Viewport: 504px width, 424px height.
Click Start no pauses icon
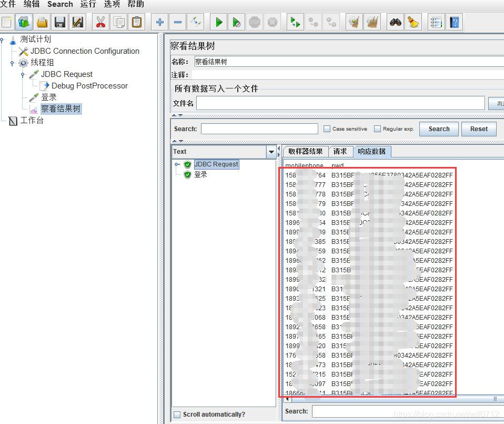pos(237,22)
